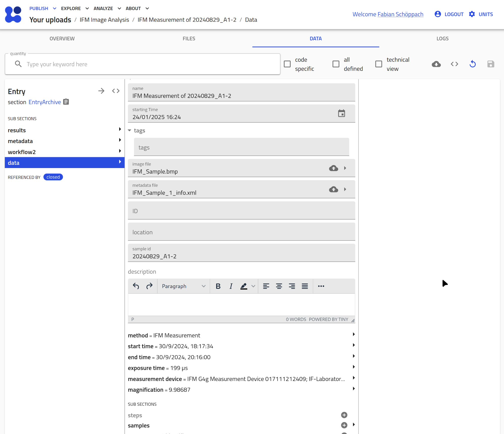Enable the code specific checkbox
The height and width of the screenshot is (434, 504).
(287, 64)
